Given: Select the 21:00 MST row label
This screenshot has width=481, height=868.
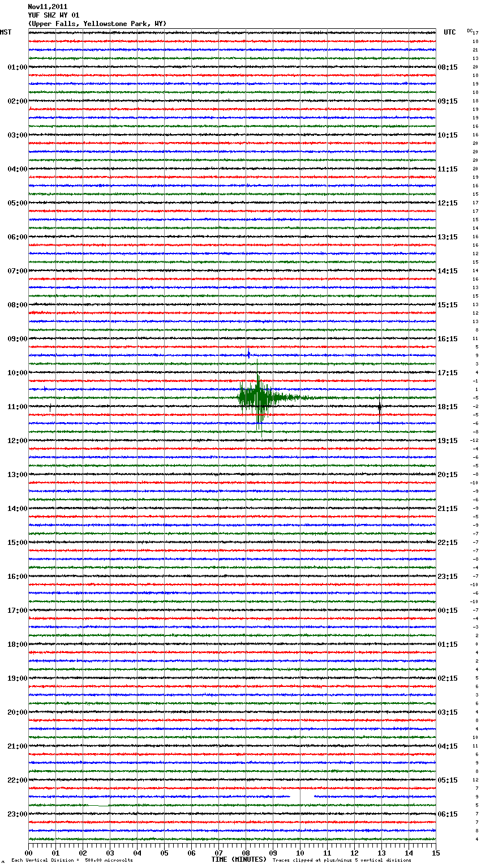Looking at the screenshot, I should [x=18, y=746].
